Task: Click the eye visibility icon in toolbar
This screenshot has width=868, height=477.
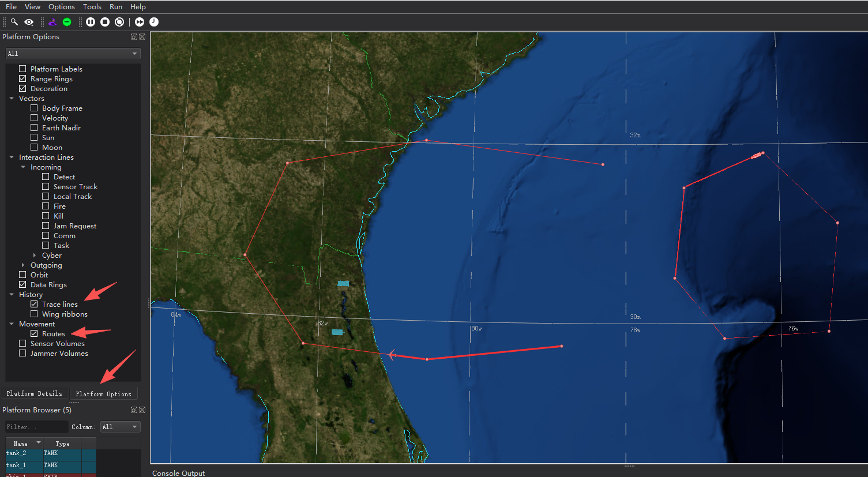Action: tap(29, 22)
